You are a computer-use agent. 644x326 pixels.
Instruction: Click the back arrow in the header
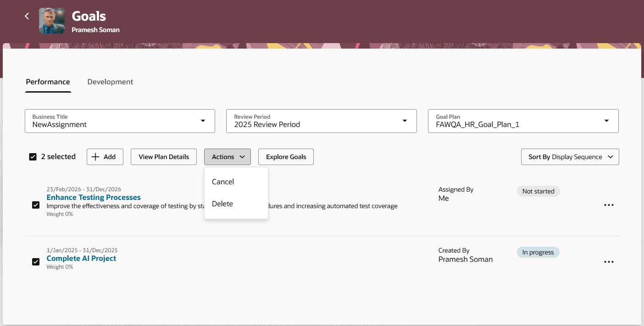(27, 16)
